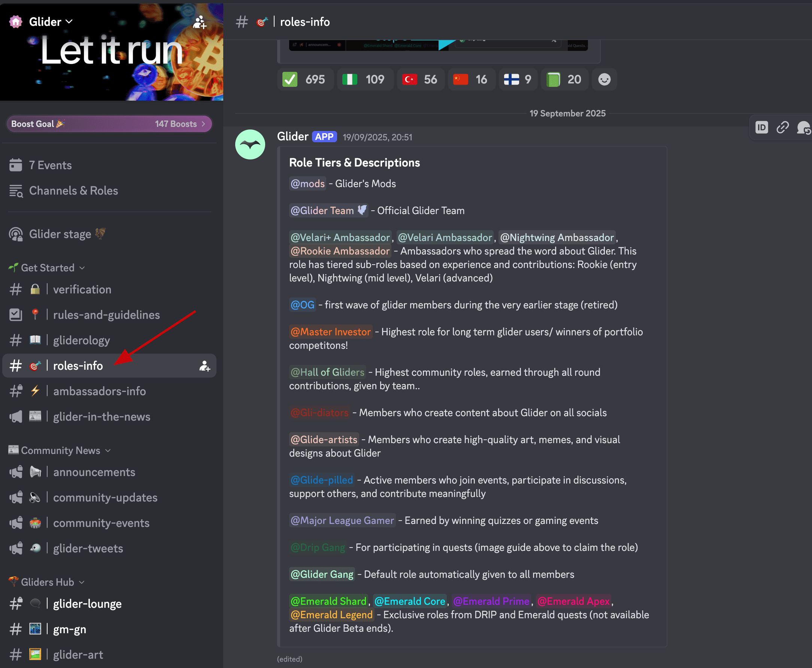Join the Glider stage channel
The image size is (812, 668).
click(x=60, y=234)
